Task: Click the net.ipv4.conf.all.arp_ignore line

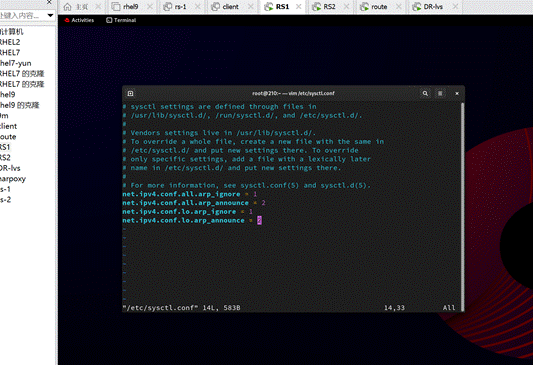Action: (x=190, y=194)
